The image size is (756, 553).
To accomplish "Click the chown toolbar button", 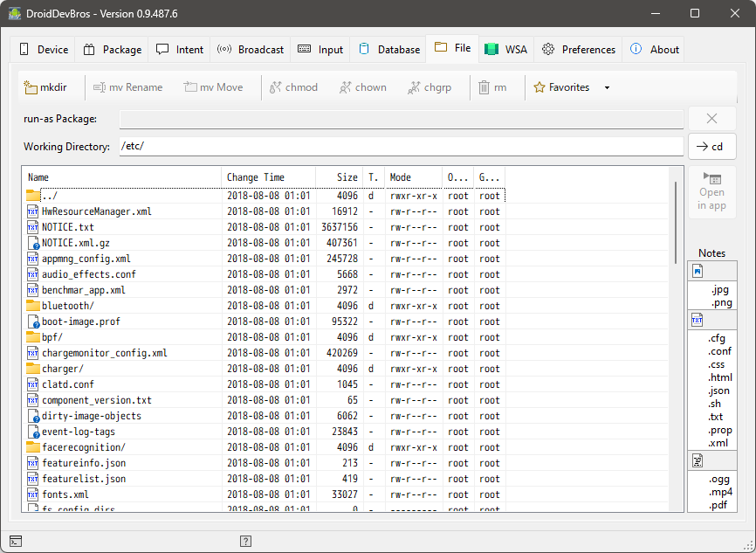I will (x=363, y=87).
